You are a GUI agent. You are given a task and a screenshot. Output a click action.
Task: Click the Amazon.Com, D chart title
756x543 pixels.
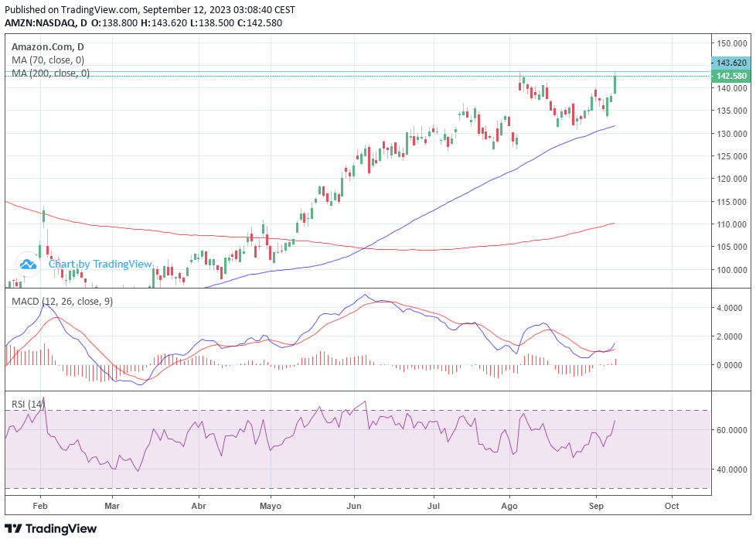coord(48,47)
